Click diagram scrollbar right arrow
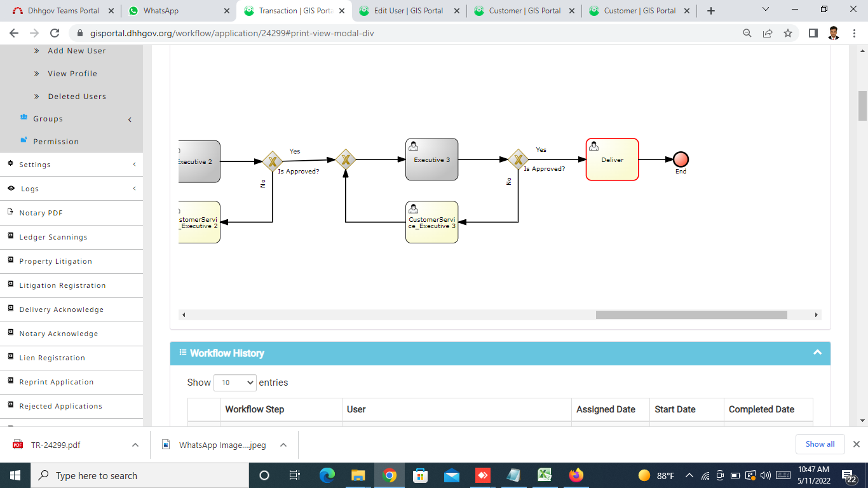The width and height of the screenshot is (868, 488). point(817,315)
